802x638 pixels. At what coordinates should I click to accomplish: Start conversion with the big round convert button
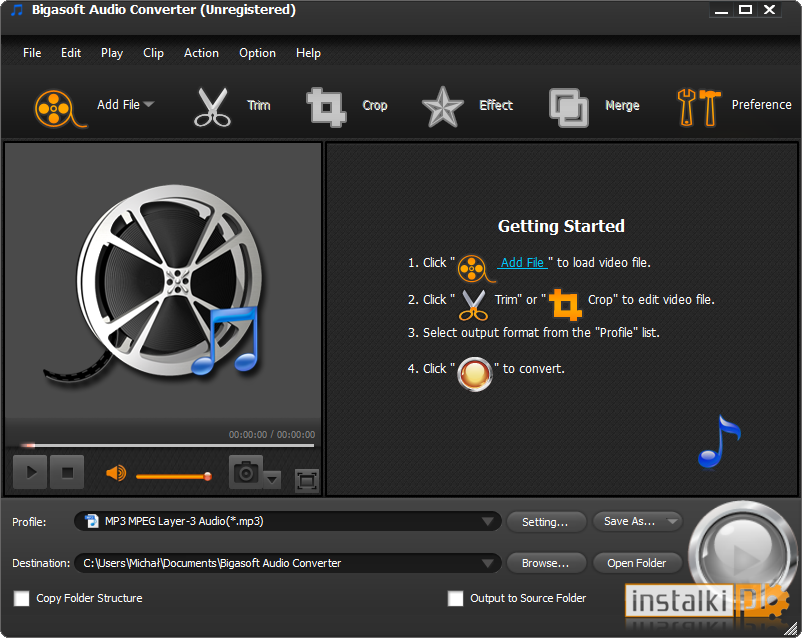click(x=741, y=554)
